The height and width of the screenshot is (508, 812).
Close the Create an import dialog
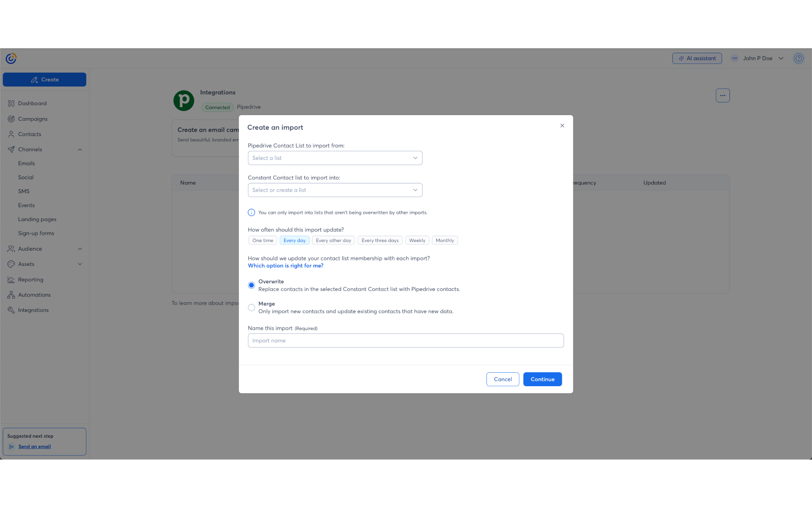[x=562, y=126]
